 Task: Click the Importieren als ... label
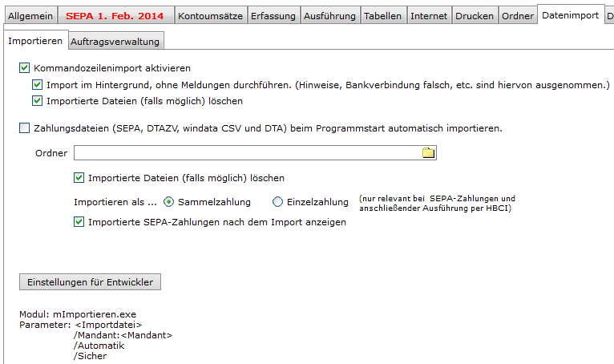tap(115, 202)
